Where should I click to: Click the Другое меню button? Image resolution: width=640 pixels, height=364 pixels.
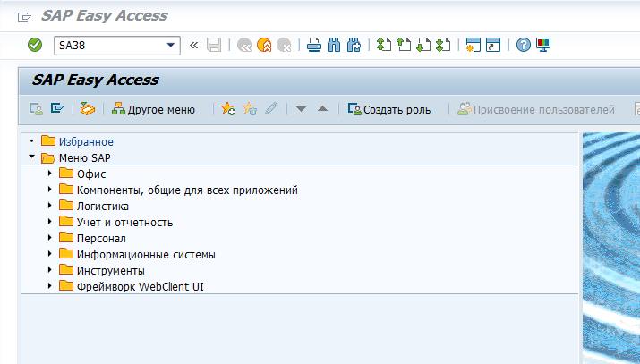coord(153,109)
